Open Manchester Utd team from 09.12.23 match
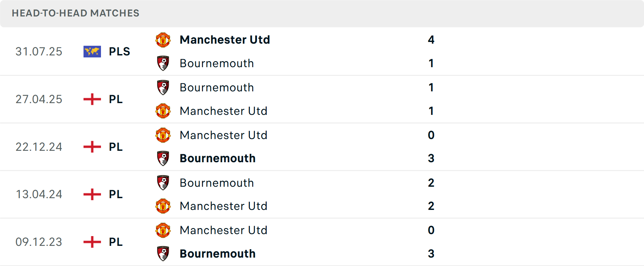Image resolution: width=644 pixels, height=266 pixels. coord(223,230)
